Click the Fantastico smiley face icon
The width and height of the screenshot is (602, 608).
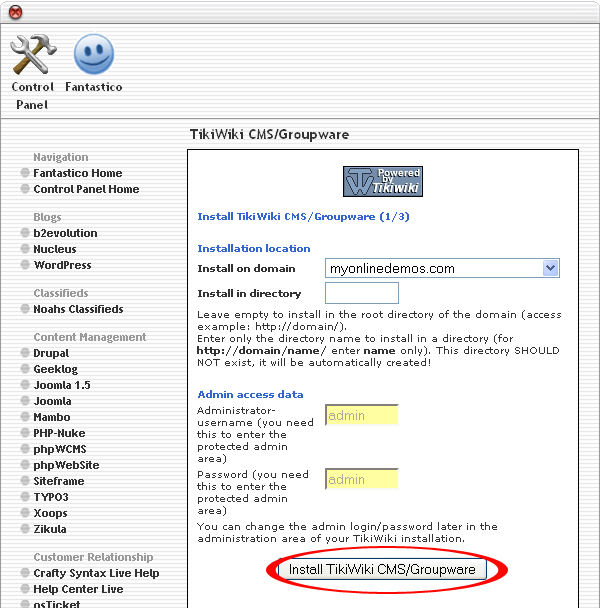point(94,54)
